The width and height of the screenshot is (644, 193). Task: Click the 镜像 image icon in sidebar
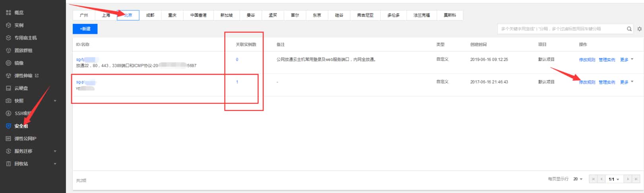tap(8, 63)
